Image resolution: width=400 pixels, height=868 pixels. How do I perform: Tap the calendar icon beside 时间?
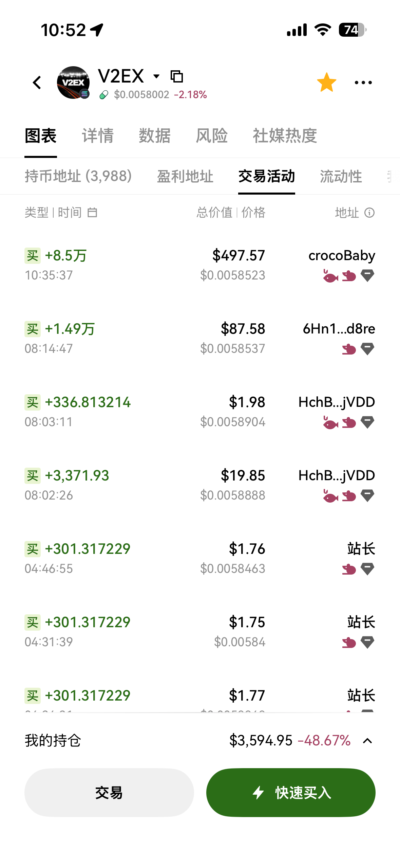92,213
